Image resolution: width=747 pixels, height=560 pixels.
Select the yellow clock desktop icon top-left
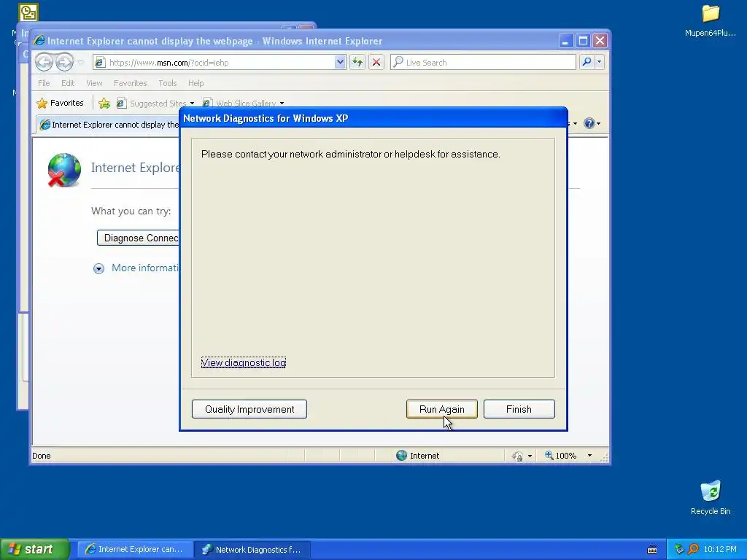[28, 12]
